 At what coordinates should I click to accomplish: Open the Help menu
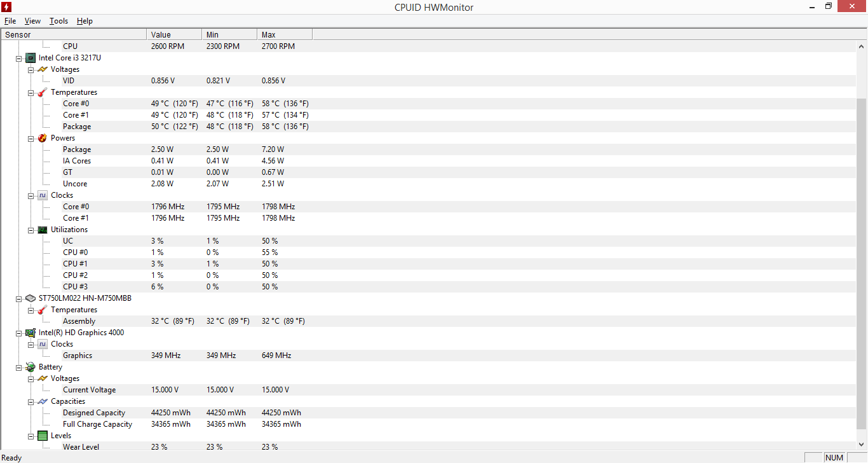(x=85, y=21)
